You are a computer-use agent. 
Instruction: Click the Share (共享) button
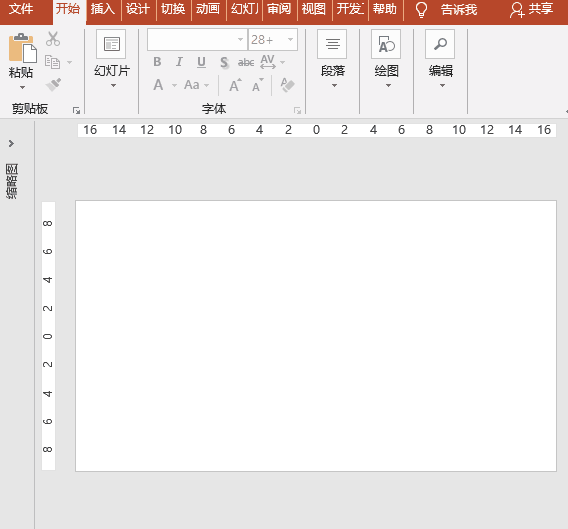click(531, 9)
